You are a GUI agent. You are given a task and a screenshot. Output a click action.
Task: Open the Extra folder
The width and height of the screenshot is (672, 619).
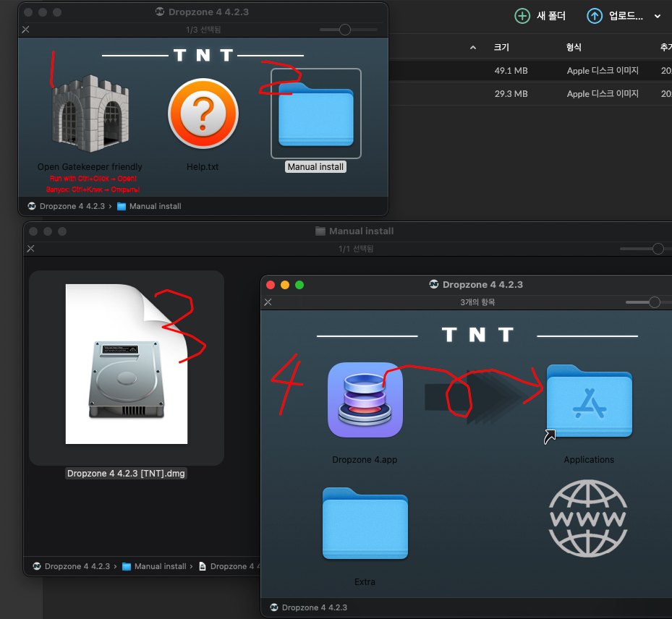[x=365, y=524]
